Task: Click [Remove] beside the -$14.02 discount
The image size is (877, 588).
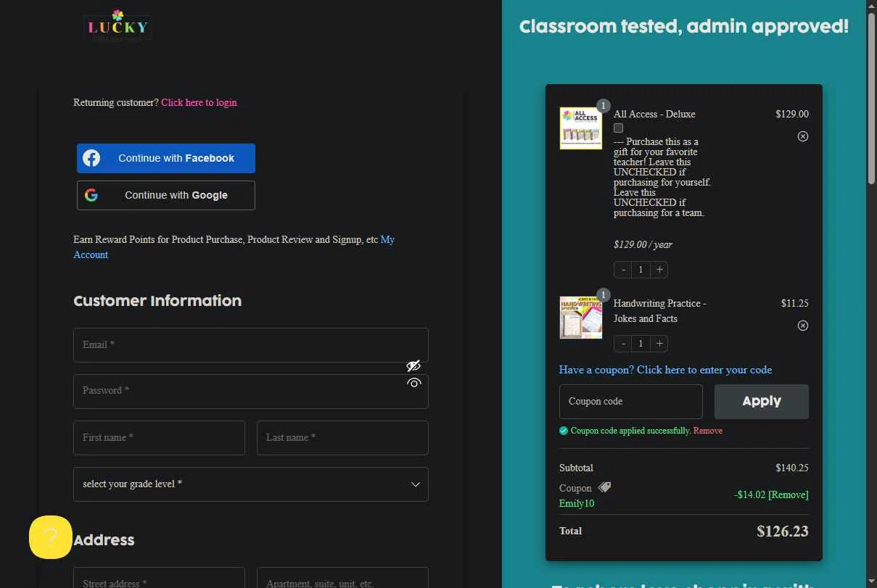Action: [x=789, y=494]
